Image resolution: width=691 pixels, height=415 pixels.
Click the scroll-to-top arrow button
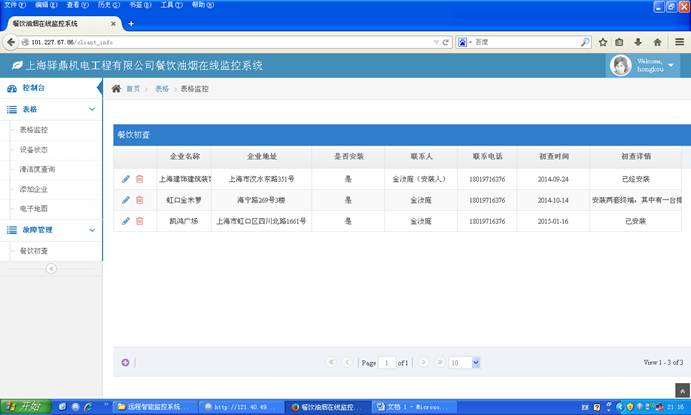coord(679,389)
